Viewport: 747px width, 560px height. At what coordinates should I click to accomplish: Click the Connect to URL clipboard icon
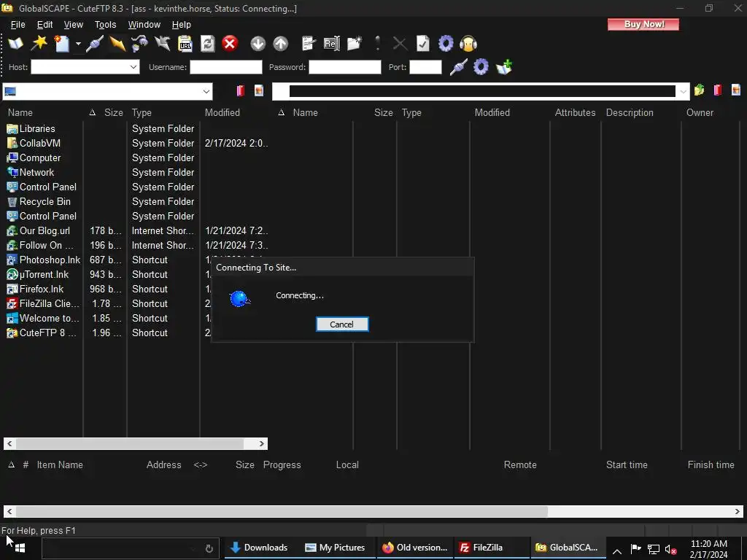click(185, 44)
